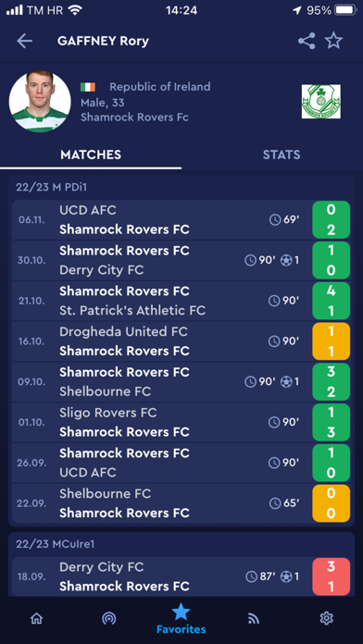Open the live broadcast icon in bottom bar
The image size is (363, 644).
tap(109, 618)
